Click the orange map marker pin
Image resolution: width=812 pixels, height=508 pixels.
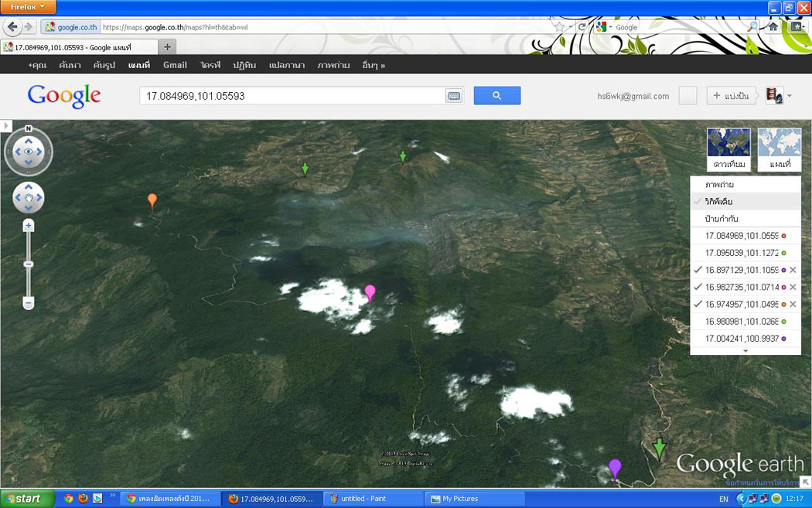152,201
